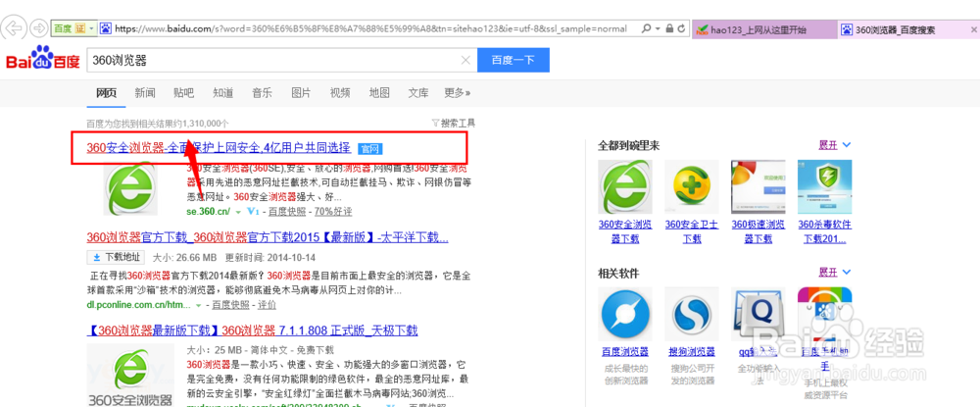Select the 地图 search category

[x=379, y=93]
